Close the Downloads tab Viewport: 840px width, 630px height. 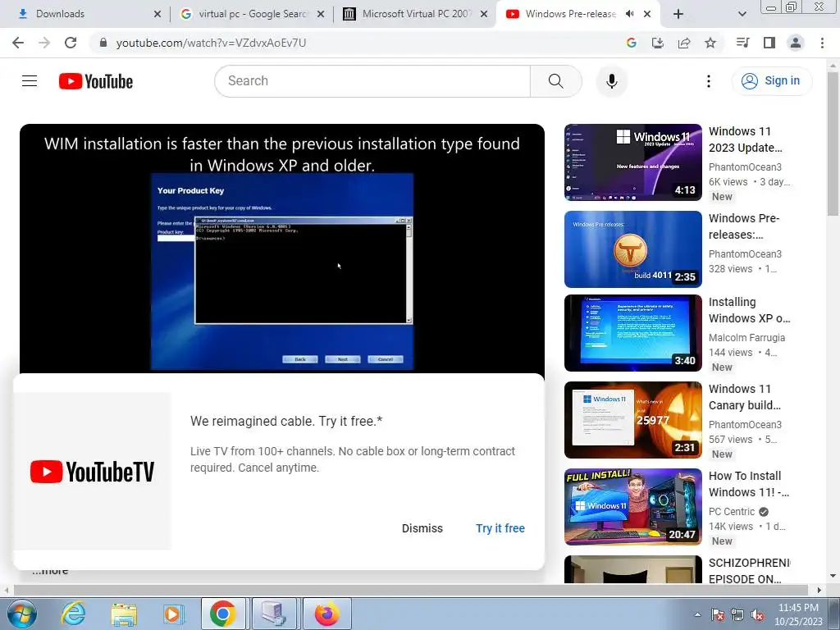click(x=157, y=14)
